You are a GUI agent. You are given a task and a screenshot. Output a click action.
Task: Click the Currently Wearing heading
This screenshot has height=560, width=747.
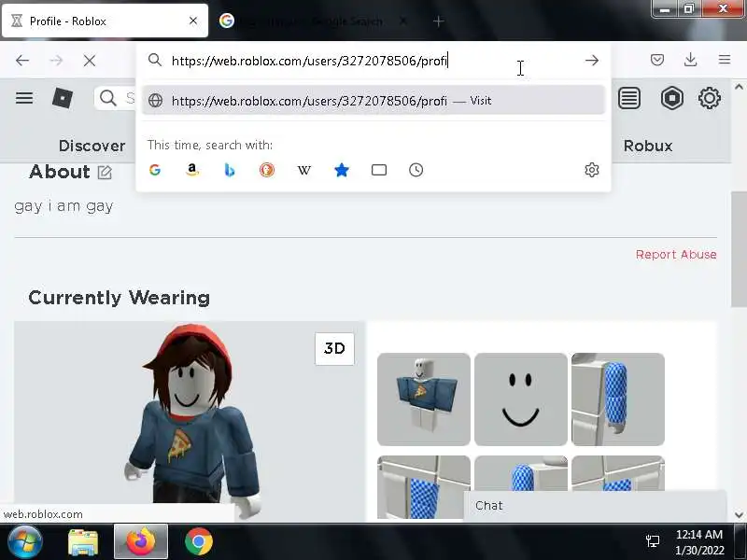[120, 298]
